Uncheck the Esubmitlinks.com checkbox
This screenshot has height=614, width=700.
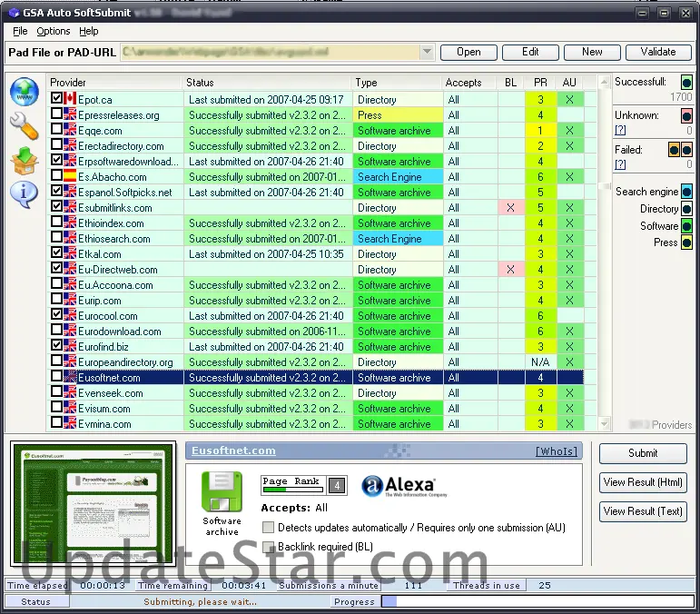tap(56, 206)
